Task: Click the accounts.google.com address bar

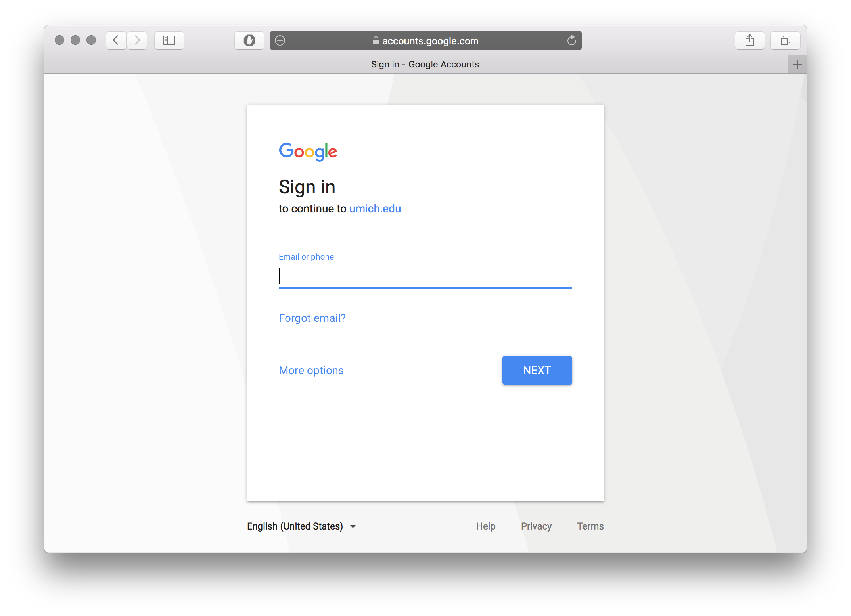Action: click(430, 41)
